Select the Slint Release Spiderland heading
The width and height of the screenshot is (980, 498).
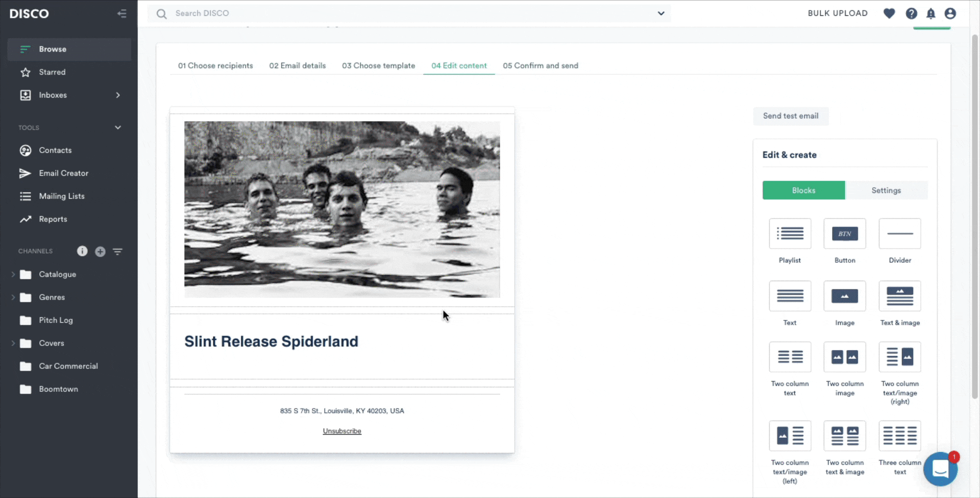tap(271, 341)
